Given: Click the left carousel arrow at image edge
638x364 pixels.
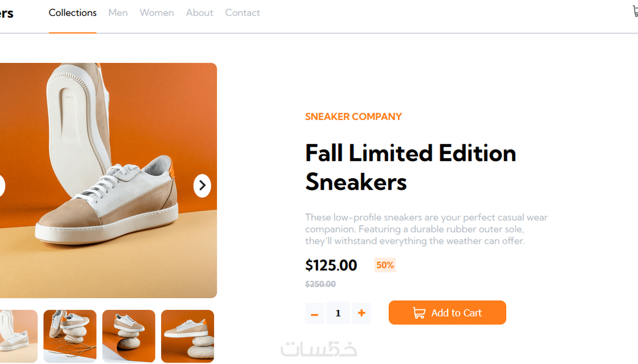Looking at the screenshot, I should (x=2, y=185).
